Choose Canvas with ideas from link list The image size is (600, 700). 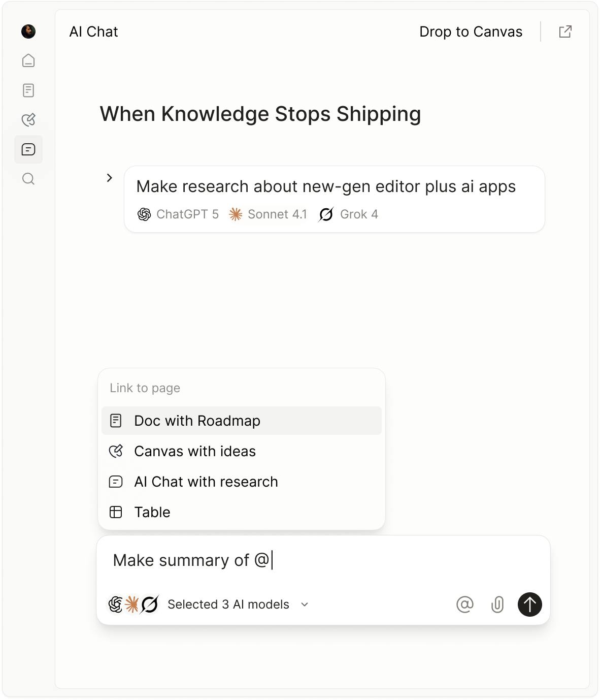[242, 451]
